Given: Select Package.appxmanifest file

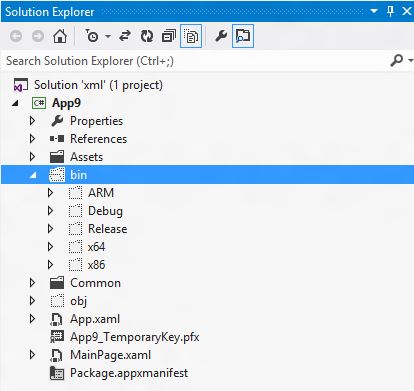Looking at the screenshot, I should 129,373.
